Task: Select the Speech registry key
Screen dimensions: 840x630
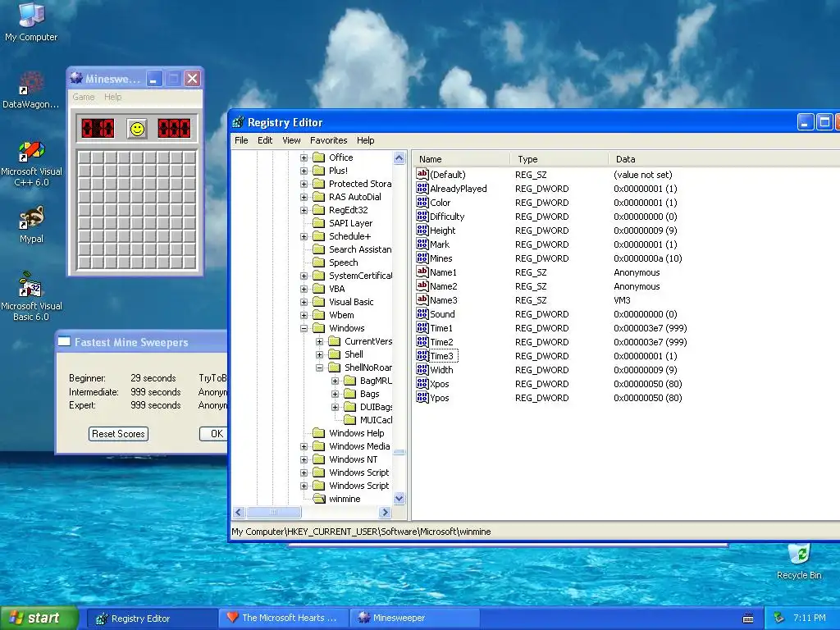Action: (x=344, y=262)
